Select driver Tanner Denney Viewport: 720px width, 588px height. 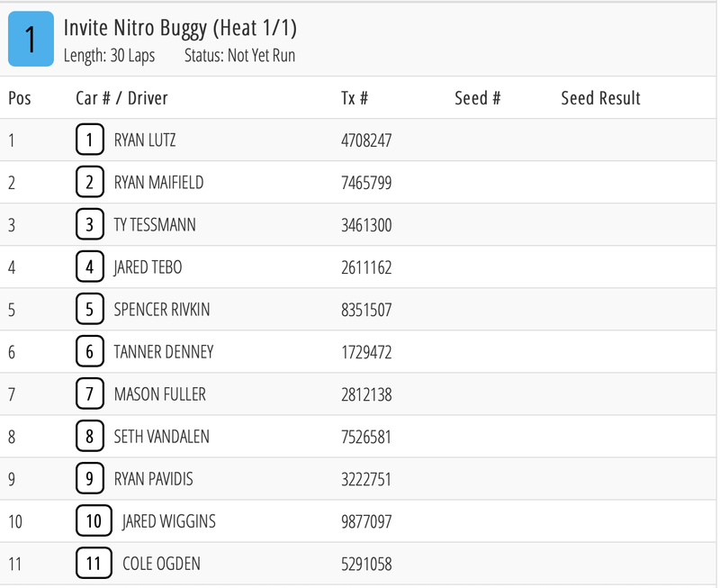pos(164,352)
